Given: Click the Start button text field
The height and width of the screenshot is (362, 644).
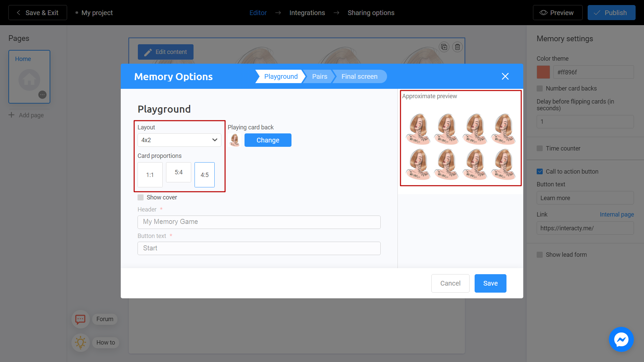Looking at the screenshot, I should 259,248.
